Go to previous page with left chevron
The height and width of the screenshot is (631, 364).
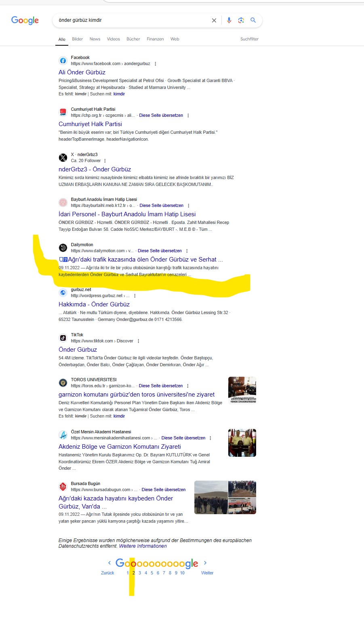(109, 563)
